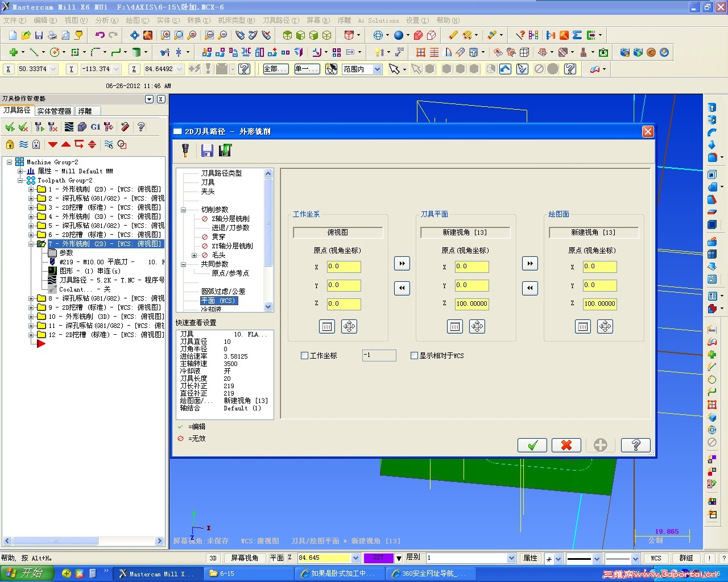Screen dimensions: 728x582
Task: Click the select view icon under 工作坐系
Action: point(327,326)
